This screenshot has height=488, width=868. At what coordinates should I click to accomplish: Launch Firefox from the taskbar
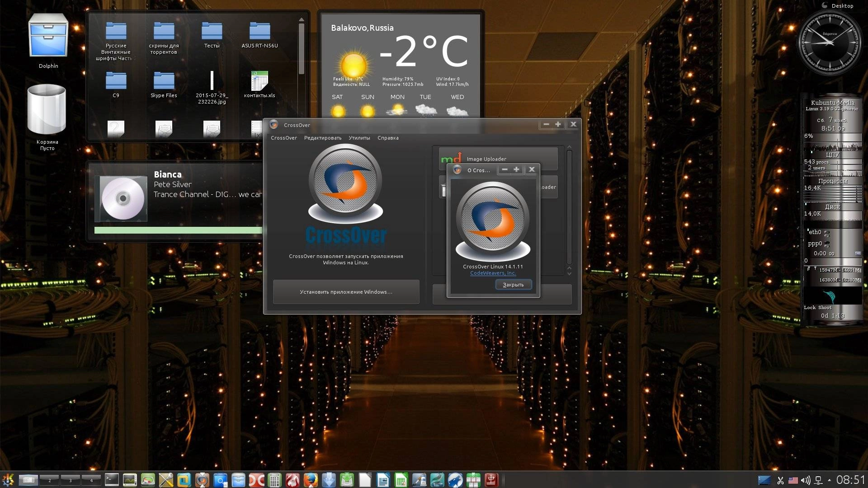(311, 479)
